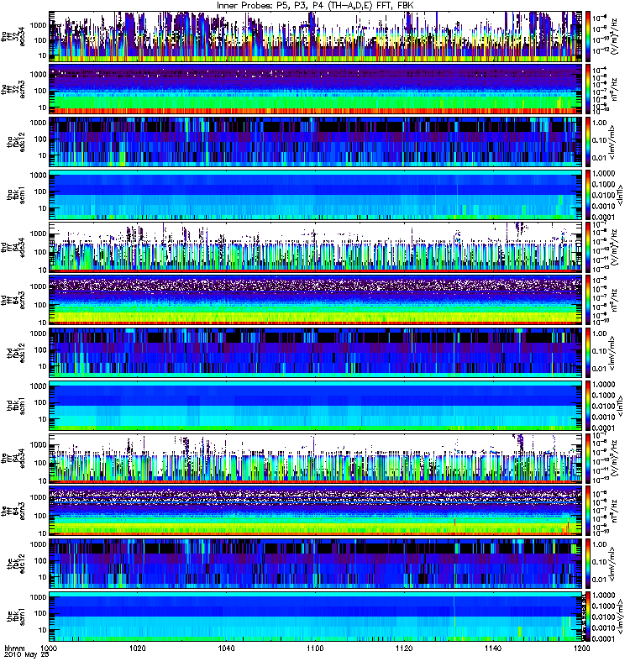The image size is (630, 672).
Task: Click the color bar beside thd fff scm3 panel
Action: 587,300
